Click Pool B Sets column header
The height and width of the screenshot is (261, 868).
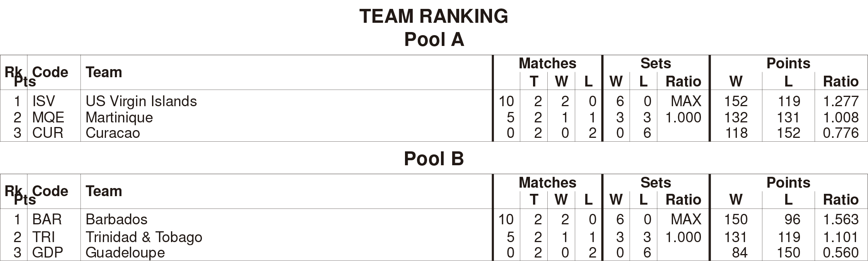(656, 183)
